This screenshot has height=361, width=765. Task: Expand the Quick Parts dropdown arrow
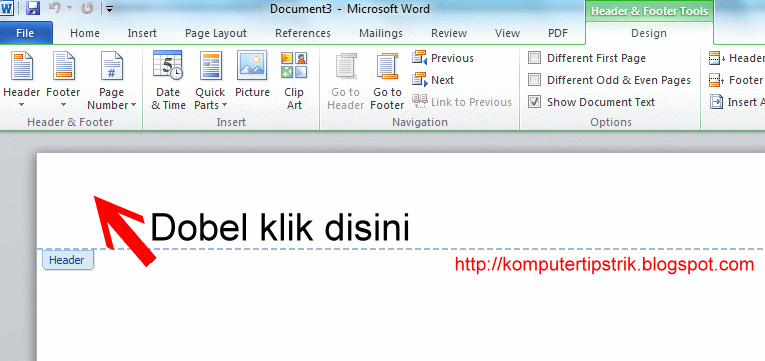tap(224, 105)
